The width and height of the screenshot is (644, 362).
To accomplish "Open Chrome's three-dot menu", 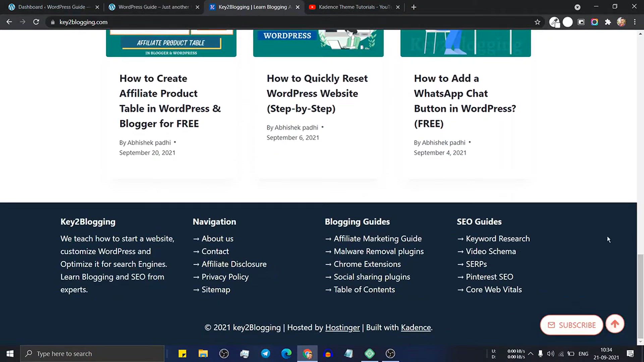I will click(x=635, y=22).
